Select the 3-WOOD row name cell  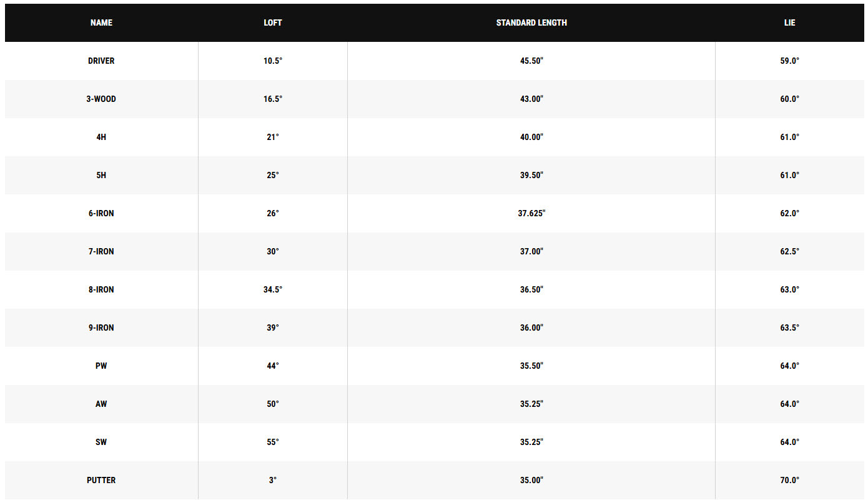[x=101, y=99]
